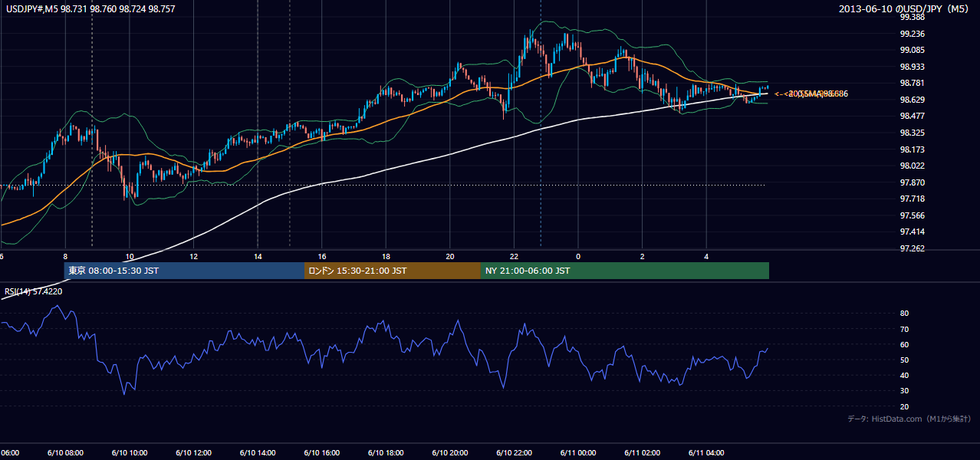Click the 97.566 price axis label
Viewport: 980px width, 460px height.
point(911,215)
